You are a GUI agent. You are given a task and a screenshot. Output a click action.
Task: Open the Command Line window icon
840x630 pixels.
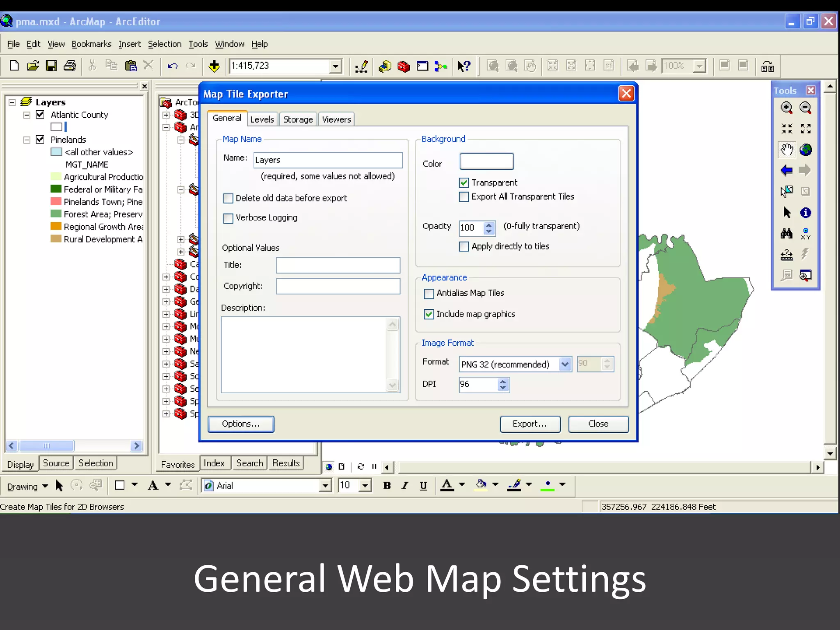(422, 66)
